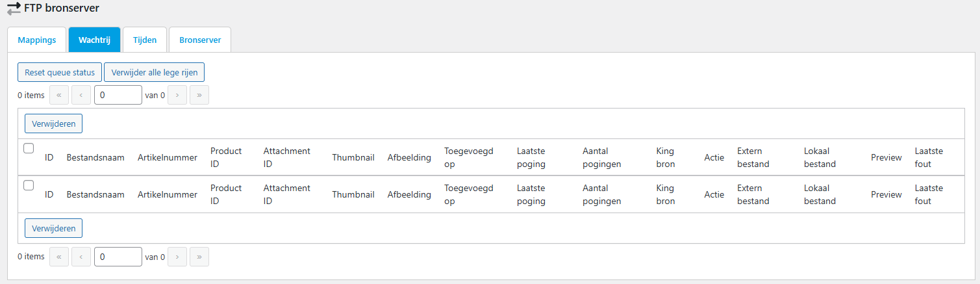Jump to first page in bottom pagination
This screenshot has width=980, height=284.
58,257
